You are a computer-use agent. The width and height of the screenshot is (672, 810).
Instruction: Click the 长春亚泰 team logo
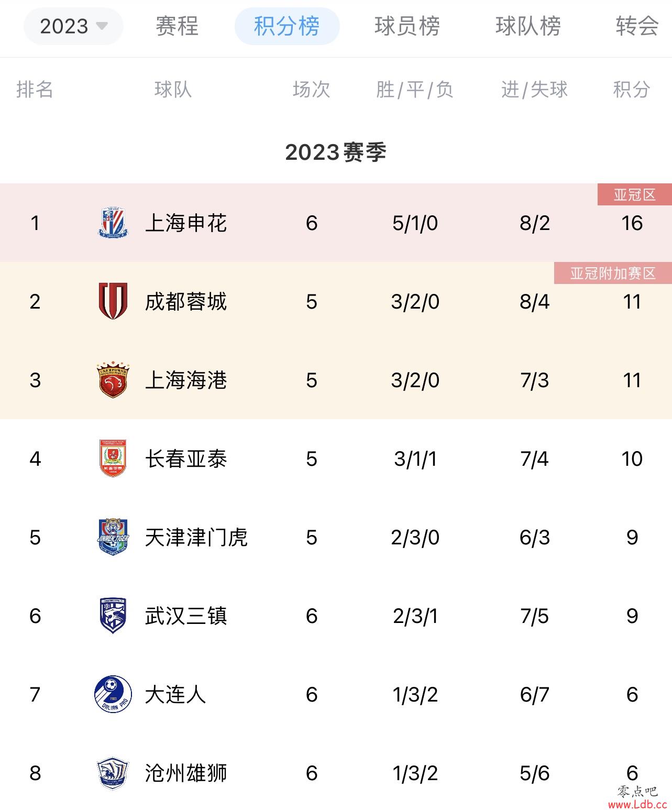pyautogui.click(x=113, y=458)
